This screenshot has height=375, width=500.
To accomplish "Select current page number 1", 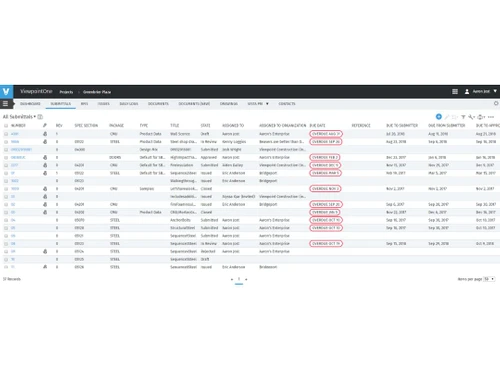I will pos(239,279).
